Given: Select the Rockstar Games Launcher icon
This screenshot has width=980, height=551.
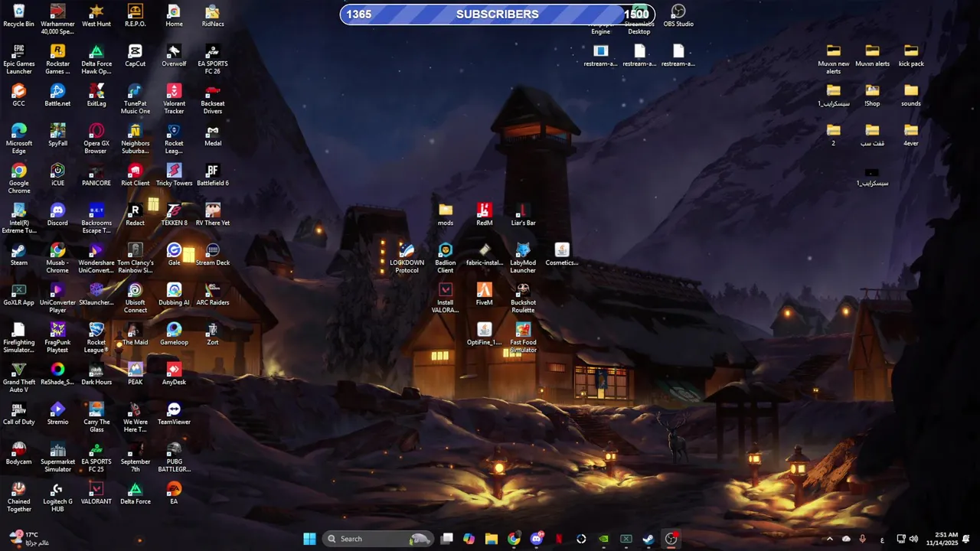Looking at the screenshot, I should pyautogui.click(x=57, y=59).
